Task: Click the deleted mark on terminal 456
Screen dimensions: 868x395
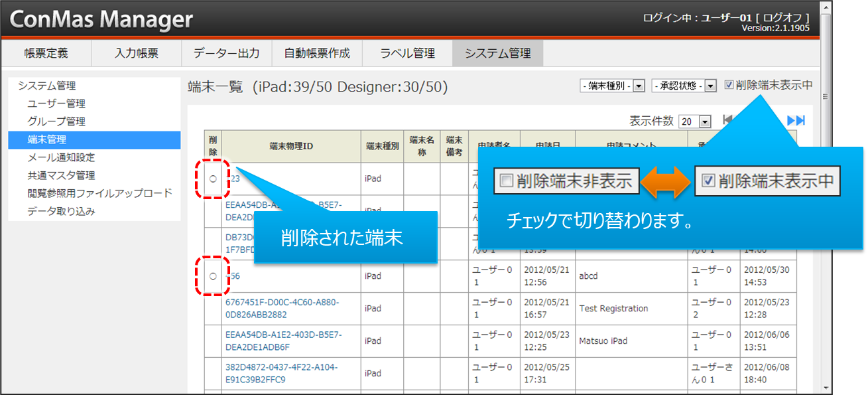Action: (213, 276)
